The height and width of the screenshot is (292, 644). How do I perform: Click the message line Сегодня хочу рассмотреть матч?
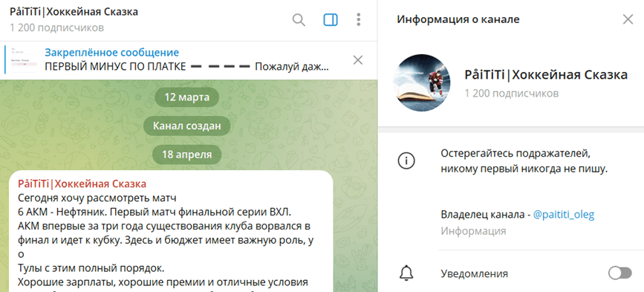pos(97,198)
